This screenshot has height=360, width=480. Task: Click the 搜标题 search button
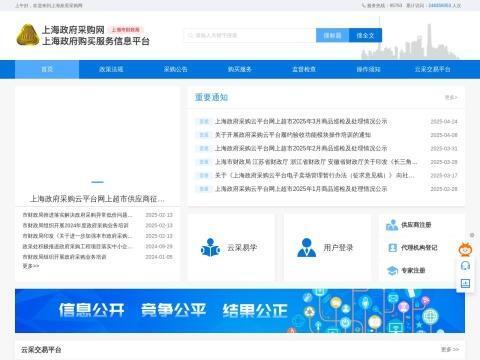pos(332,35)
